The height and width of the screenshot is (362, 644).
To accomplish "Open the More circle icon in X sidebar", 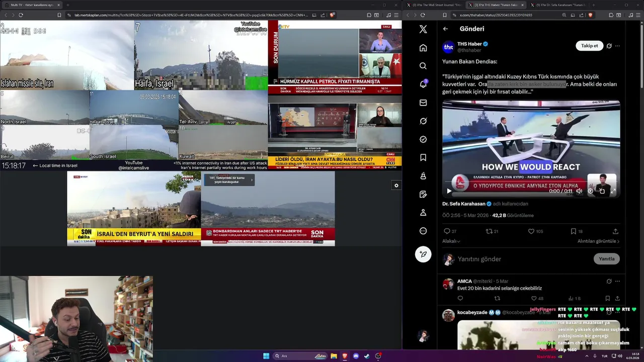I will (423, 231).
